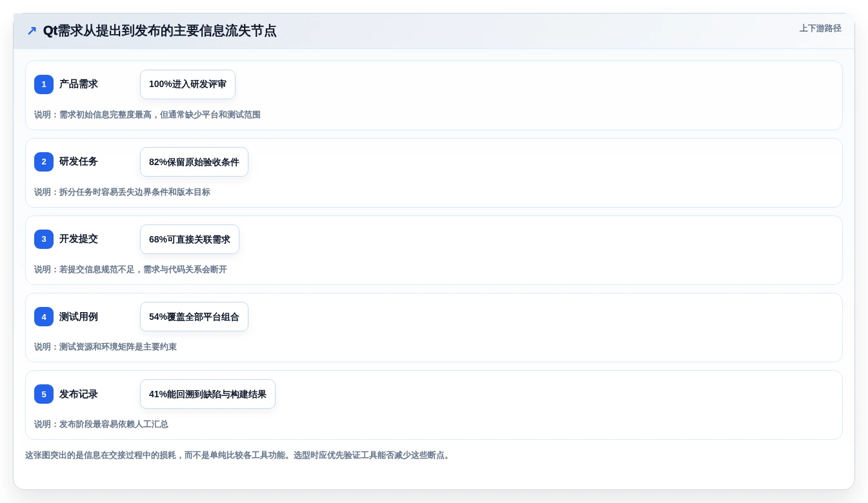This screenshot has width=868, height=503.
Task: Click the note about 若提交信息规范不足
Action: click(130, 270)
